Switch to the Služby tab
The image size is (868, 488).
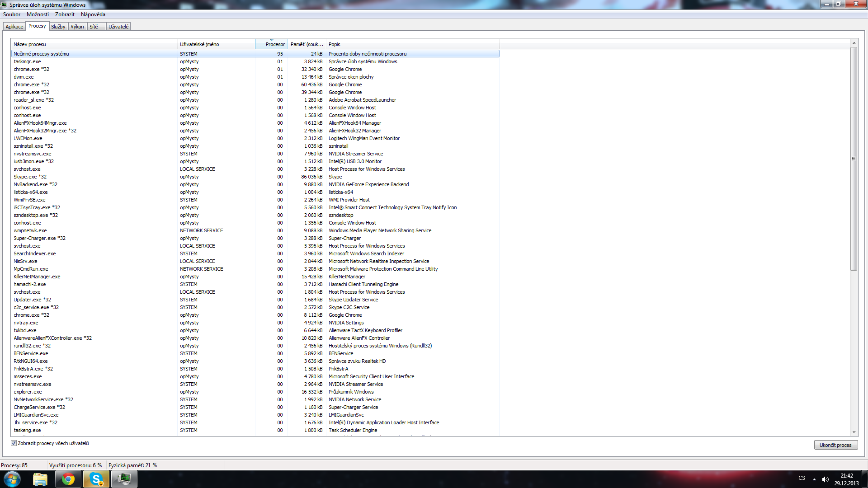[x=58, y=27]
